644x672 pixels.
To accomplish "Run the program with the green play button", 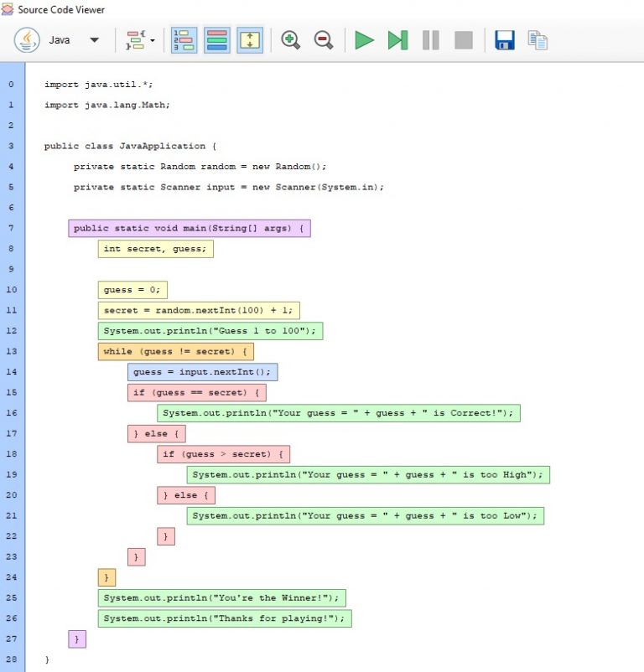I will pos(364,39).
